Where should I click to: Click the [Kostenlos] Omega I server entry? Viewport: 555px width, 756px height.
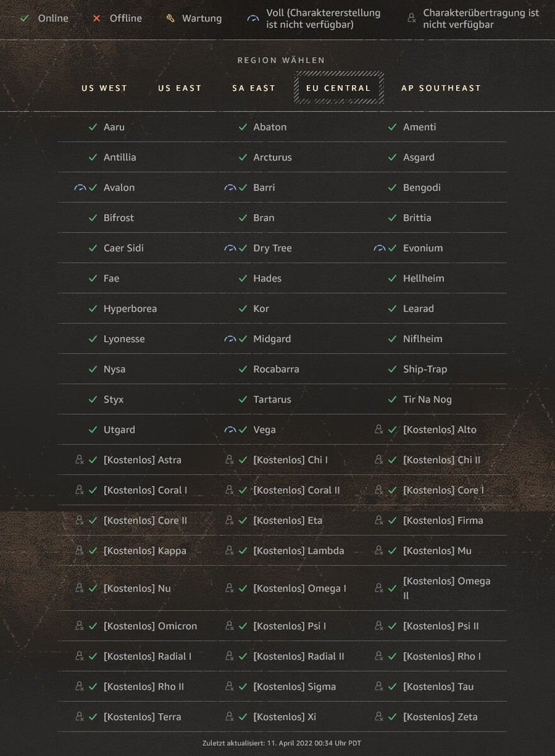(300, 588)
